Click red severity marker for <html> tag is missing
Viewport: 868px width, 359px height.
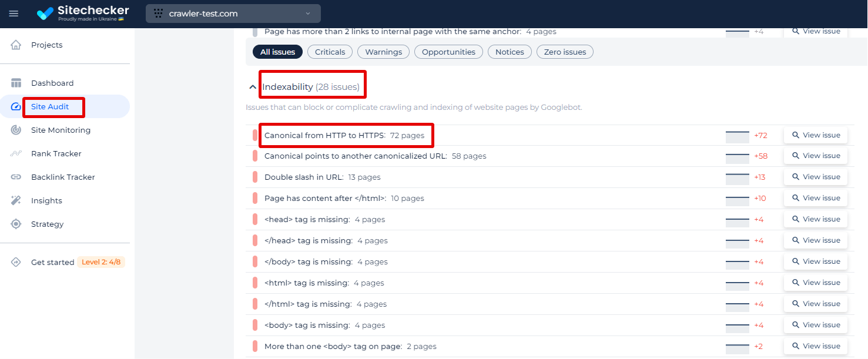point(255,283)
